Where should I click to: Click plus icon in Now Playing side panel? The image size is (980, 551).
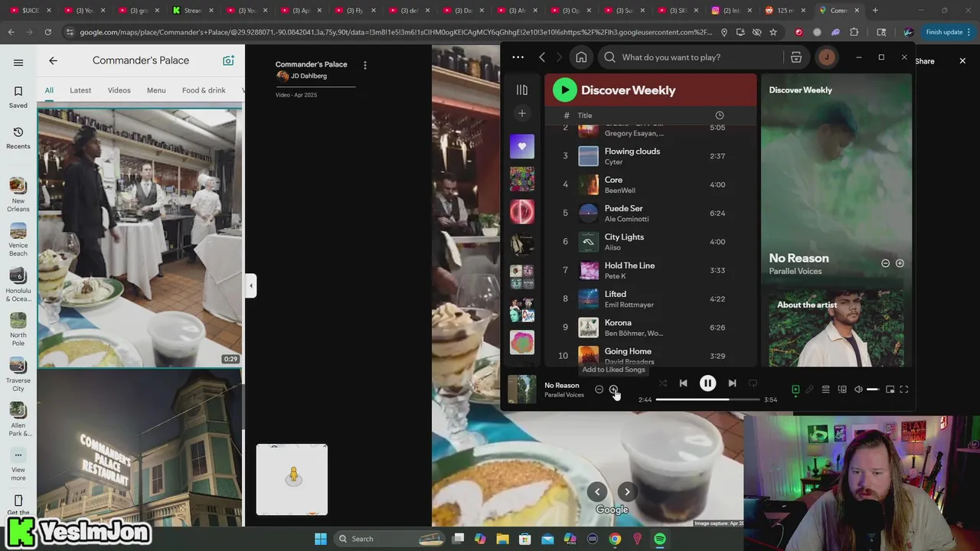pos(900,263)
